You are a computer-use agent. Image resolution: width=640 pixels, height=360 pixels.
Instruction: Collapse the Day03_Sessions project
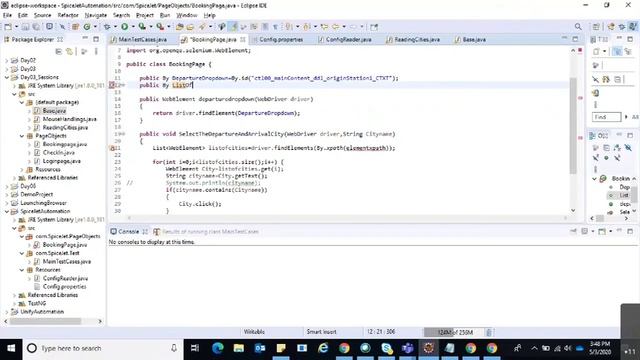pos(7,77)
